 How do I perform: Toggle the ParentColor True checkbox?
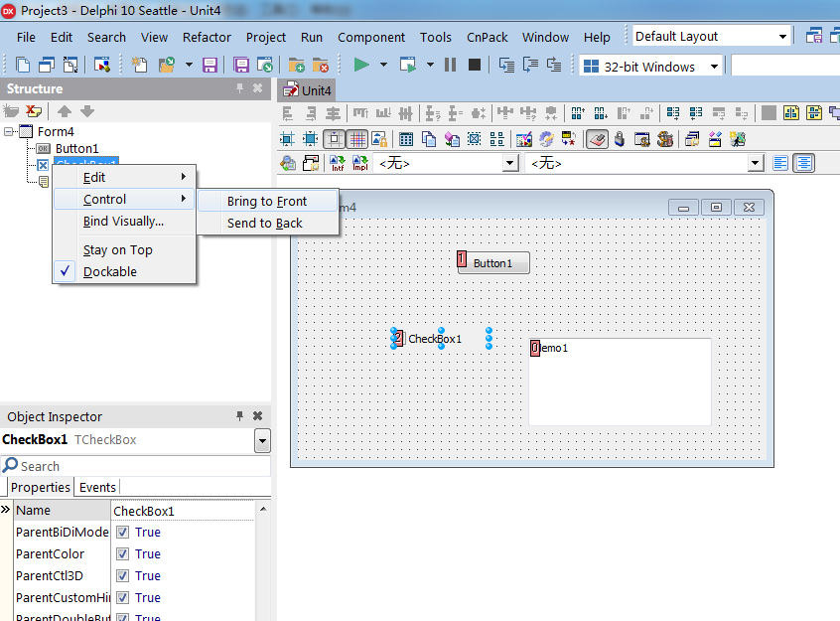tap(123, 554)
